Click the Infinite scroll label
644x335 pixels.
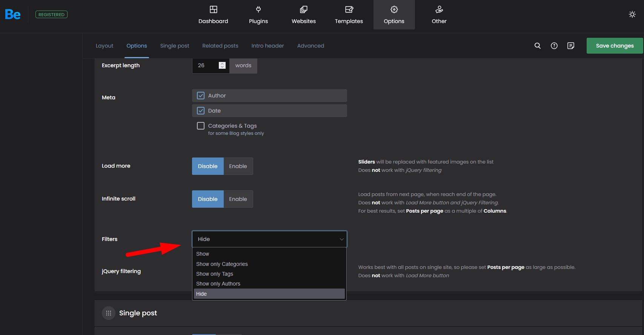[x=118, y=199]
